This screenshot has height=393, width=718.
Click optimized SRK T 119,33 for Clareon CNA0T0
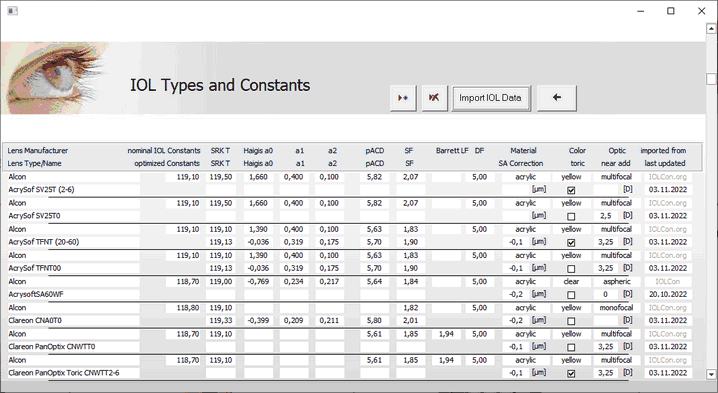[x=221, y=321]
